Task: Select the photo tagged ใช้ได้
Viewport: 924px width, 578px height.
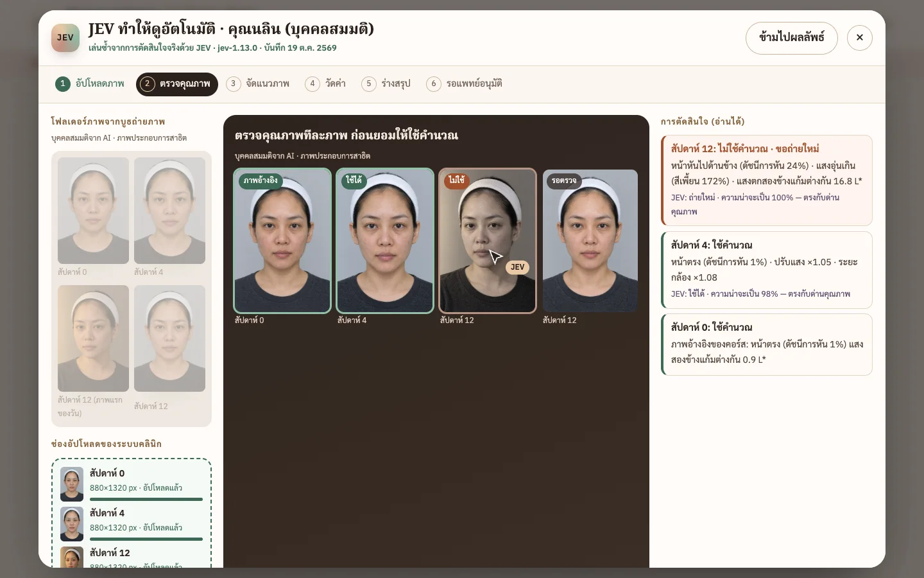Action: point(385,241)
